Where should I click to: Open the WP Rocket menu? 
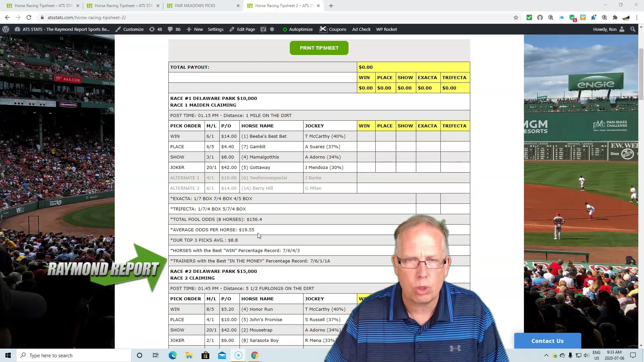click(x=386, y=29)
